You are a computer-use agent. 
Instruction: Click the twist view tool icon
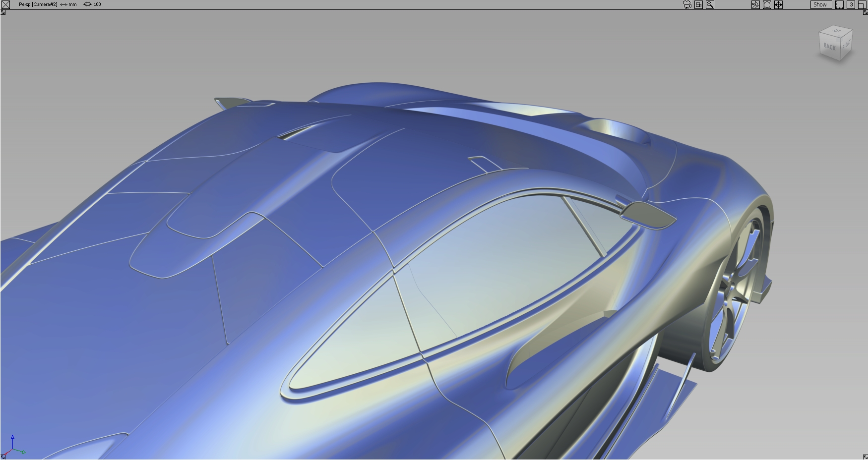(756, 4)
